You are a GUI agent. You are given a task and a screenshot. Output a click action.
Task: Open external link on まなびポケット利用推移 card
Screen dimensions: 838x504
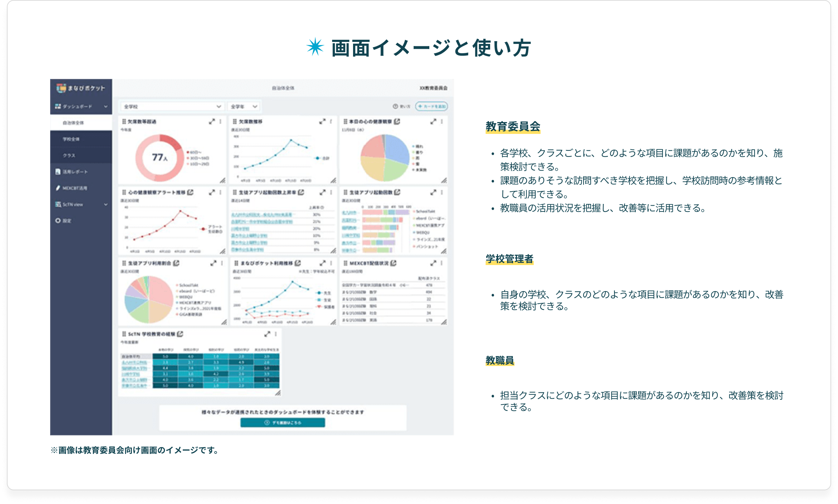pos(297,263)
